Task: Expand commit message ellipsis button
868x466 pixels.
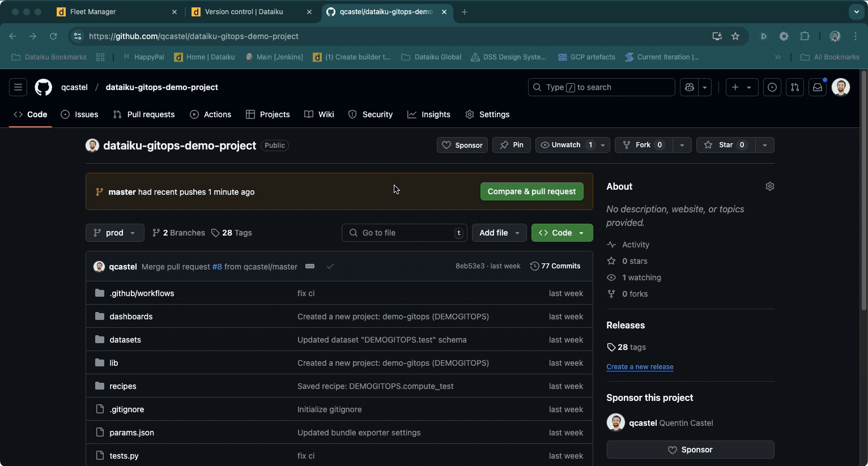Action: click(x=310, y=266)
